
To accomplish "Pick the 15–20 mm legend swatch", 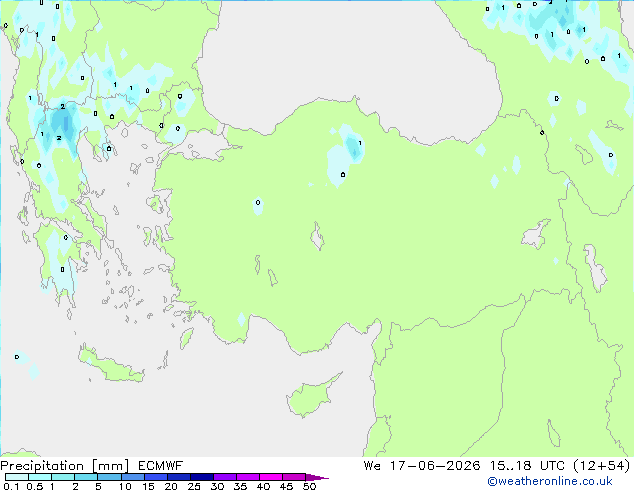I will [x=155, y=477].
